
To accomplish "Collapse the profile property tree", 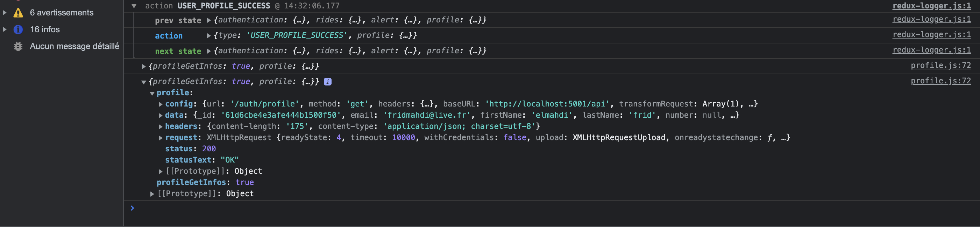I will pyautogui.click(x=152, y=93).
